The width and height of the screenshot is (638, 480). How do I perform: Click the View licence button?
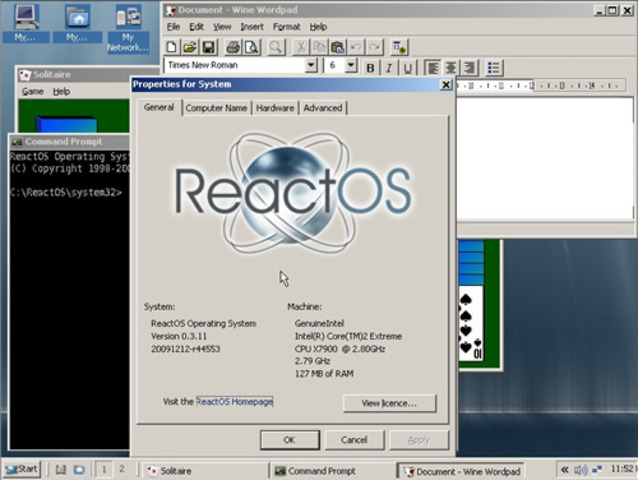click(389, 403)
